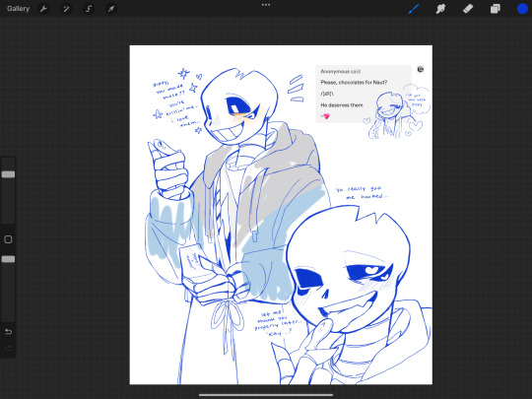
Task: Tap the 'Anonymous said' ask screenshot
Action: 364,94
